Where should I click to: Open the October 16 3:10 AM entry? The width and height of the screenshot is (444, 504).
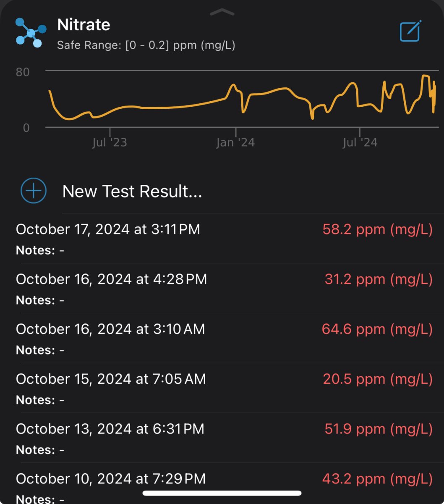(222, 338)
